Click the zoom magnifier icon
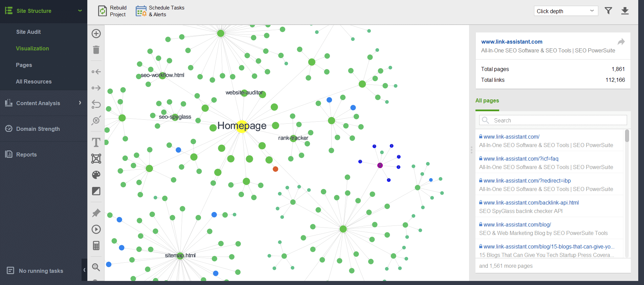 coord(96,267)
